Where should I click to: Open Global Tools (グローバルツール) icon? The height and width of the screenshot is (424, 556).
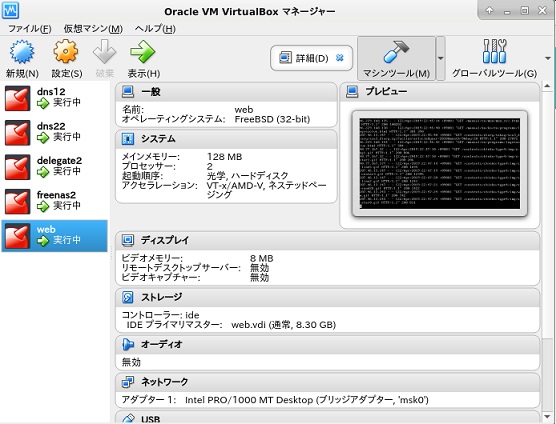tap(494, 51)
